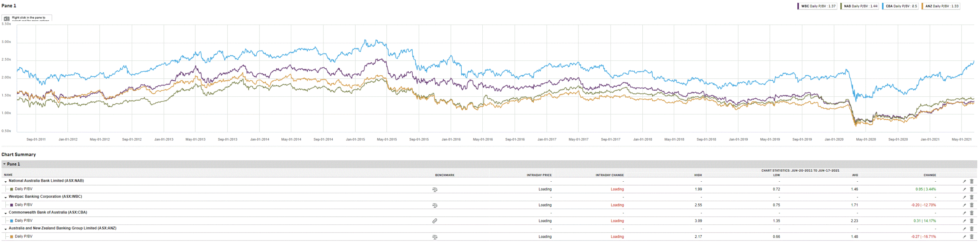Collapse the Westpac Banking Corporation row
This screenshot has height=244, width=980.
coord(6,197)
